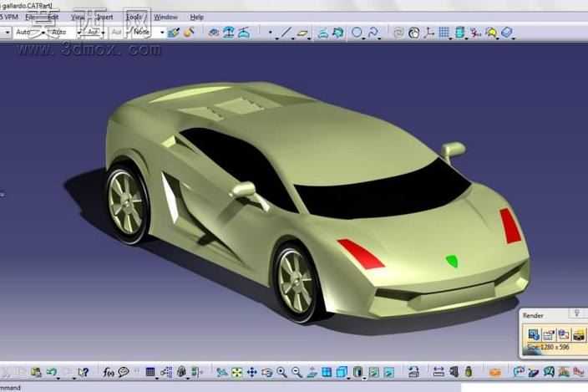Select the Pan arrows tool

(x=252, y=372)
